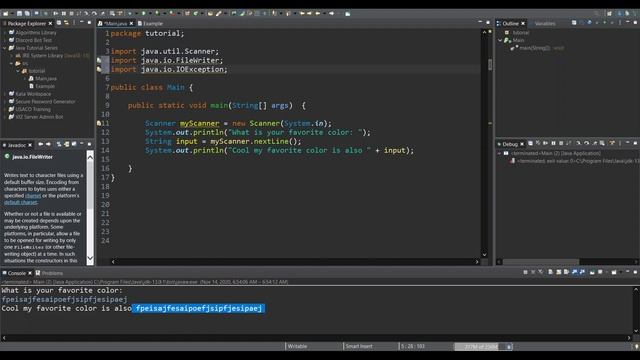Click Debug view horizontal scrollbar
Viewport: 640px width, 360px height.
(x=541, y=262)
